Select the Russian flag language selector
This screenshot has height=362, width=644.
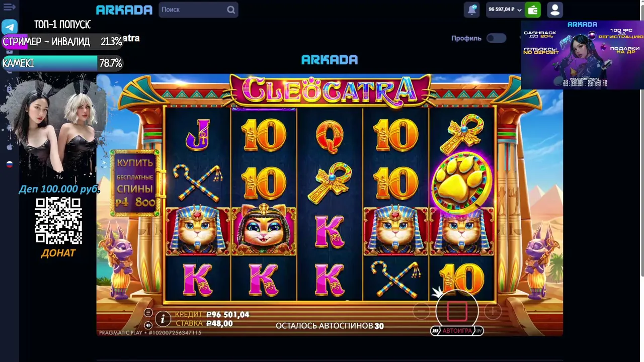(x=9, y=164)
